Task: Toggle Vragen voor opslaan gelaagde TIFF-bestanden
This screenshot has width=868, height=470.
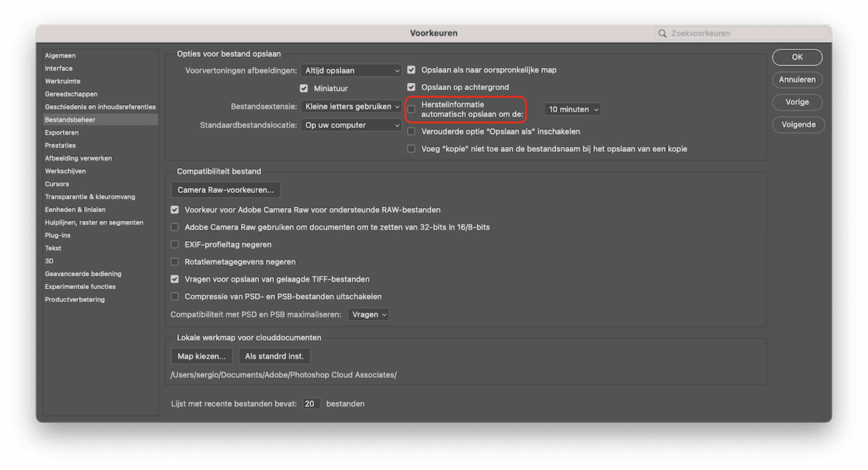Action: (174, 280)
